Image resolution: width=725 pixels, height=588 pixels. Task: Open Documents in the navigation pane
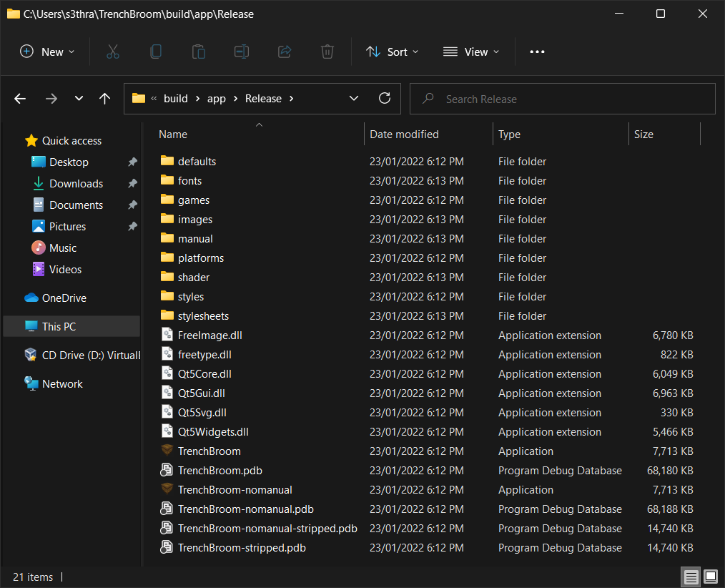[77, 205]
